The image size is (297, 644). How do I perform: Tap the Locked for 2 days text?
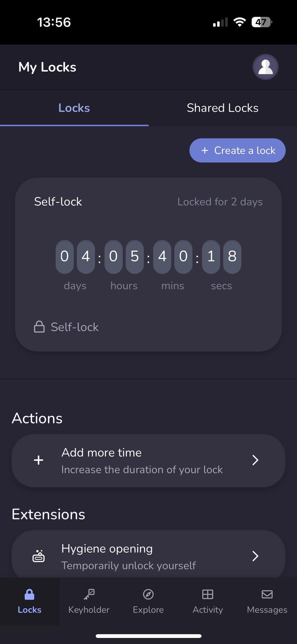click(220, 202)
